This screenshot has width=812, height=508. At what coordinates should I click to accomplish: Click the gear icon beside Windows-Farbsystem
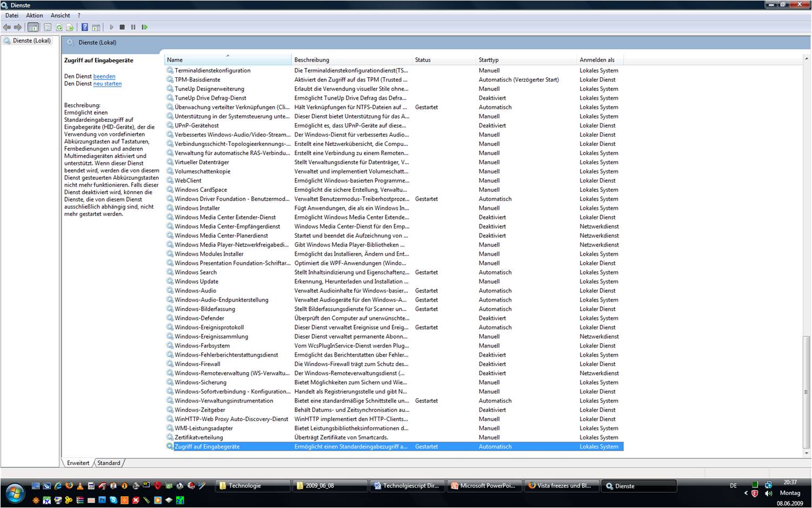[x=170, y=345]
